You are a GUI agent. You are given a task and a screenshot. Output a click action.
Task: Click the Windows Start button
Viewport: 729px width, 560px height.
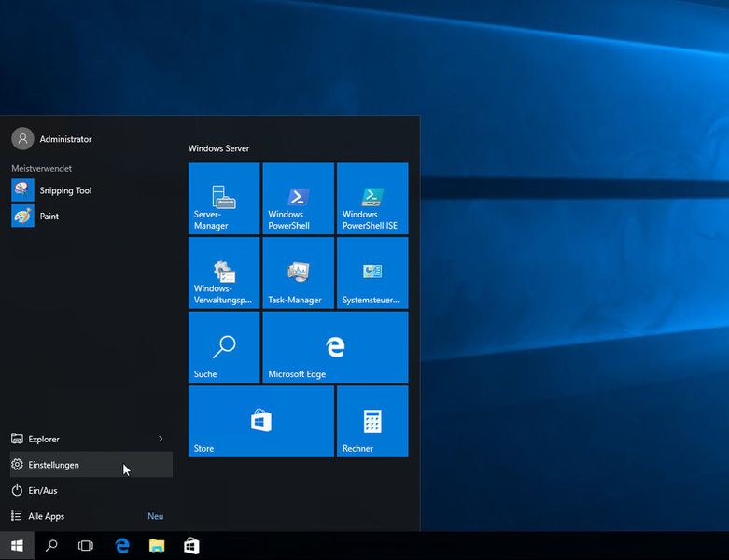pyautogui.click(x=17, y=546)
